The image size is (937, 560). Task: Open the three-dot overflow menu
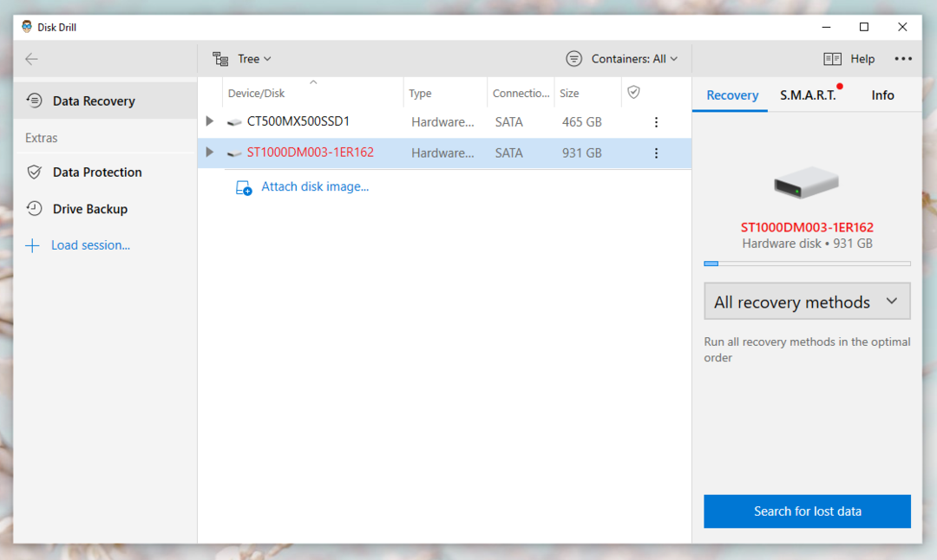(x=903, y=58)
